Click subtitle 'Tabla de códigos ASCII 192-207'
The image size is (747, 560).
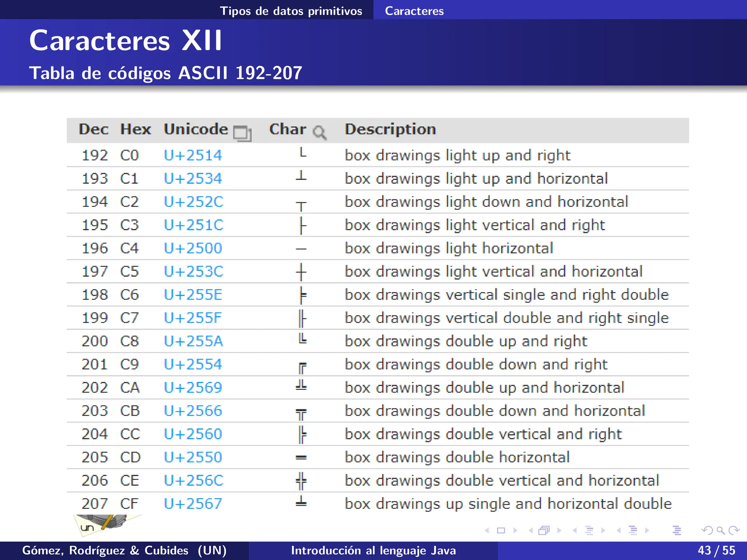pos(166,73)
